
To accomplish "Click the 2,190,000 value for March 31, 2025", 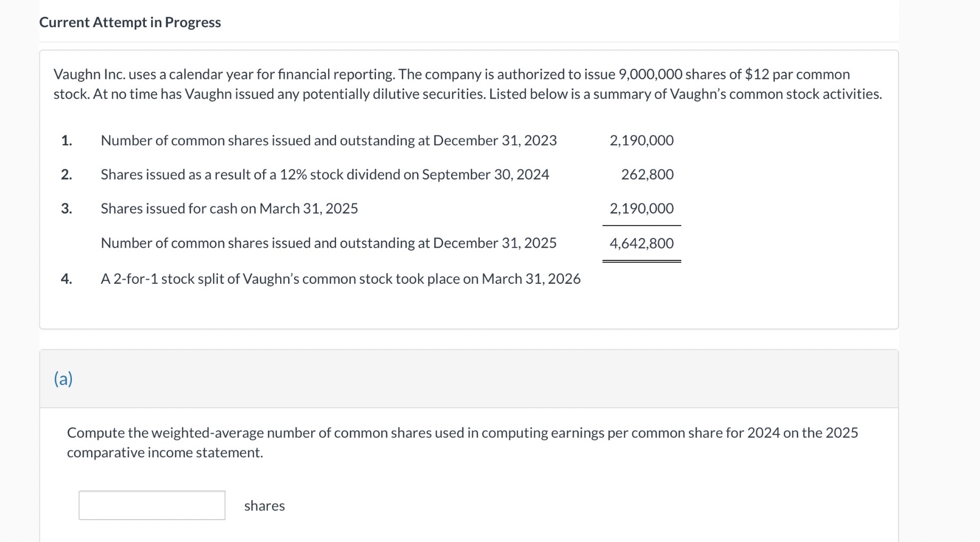I will click(641, 208).
